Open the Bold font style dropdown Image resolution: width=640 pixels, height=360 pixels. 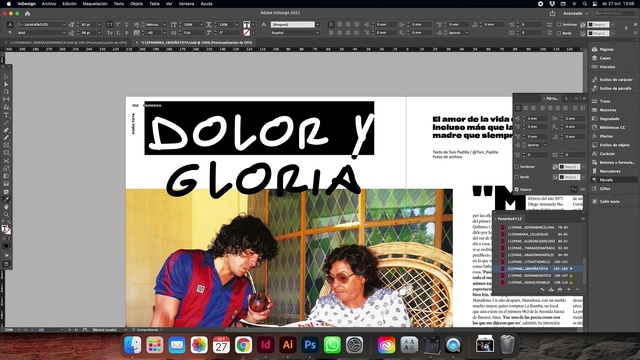point(64,33)
